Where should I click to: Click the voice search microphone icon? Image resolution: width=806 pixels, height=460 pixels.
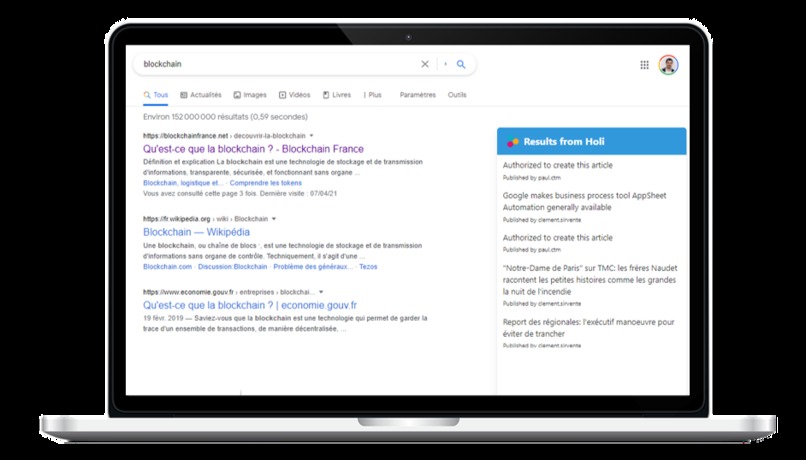[x=446, y=64]
